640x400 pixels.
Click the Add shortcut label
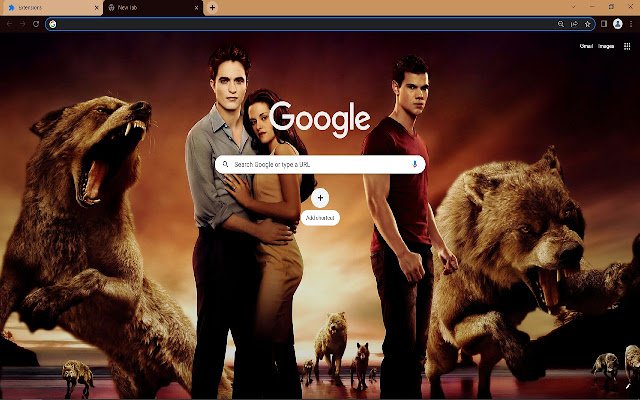(x=320, y=218)
